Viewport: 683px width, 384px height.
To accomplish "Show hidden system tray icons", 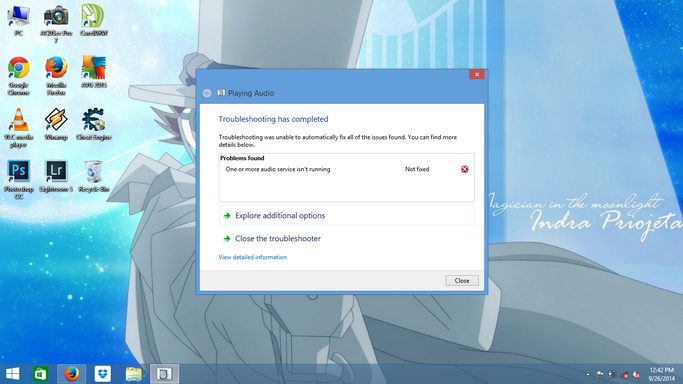I will [588, 374].
